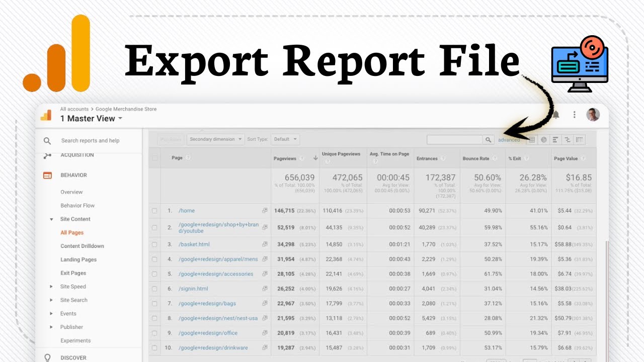644x362 pixels.
Task: Click the table search magnifier button
Action: click(488, 140)
